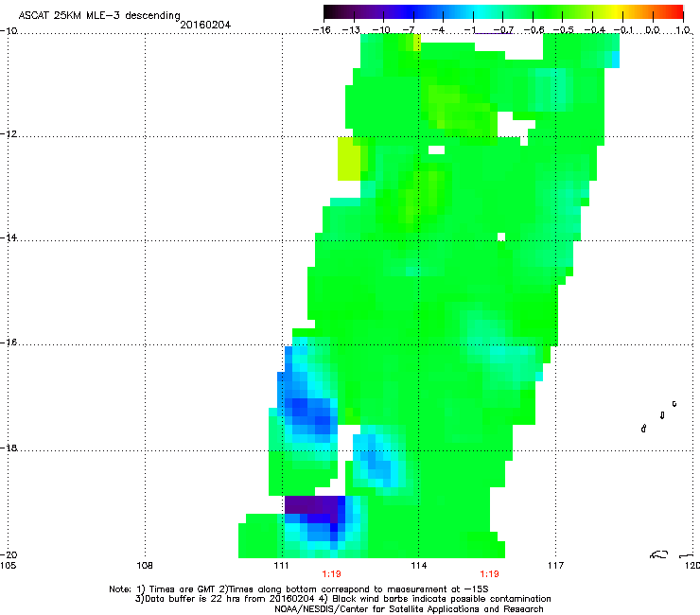Click the red "1:19" time between 114 and 117
The width and height of the screenshot is (700, 615).
pyautogui.click(x=489, y=574)
